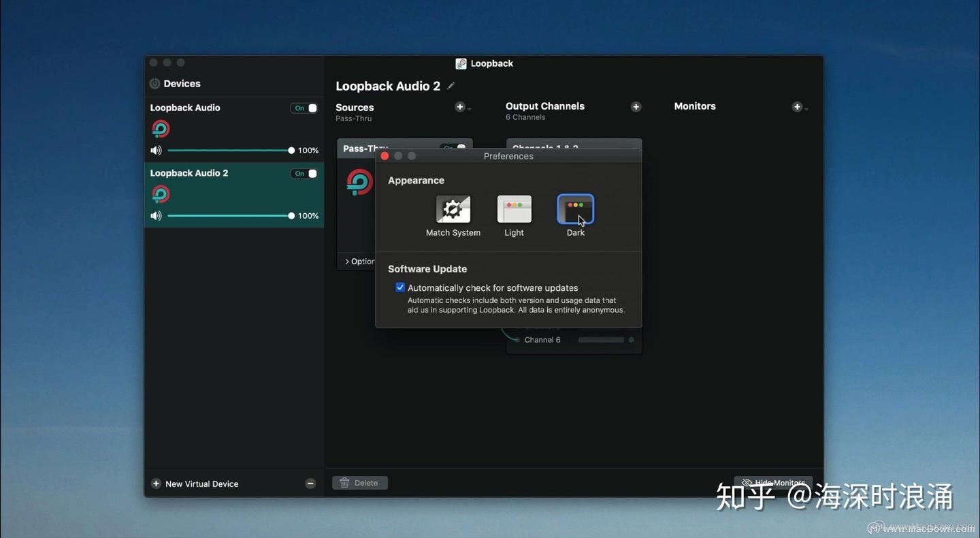
Task: Uncheck automatically check for software updates
Action: [x=400, y=287]
